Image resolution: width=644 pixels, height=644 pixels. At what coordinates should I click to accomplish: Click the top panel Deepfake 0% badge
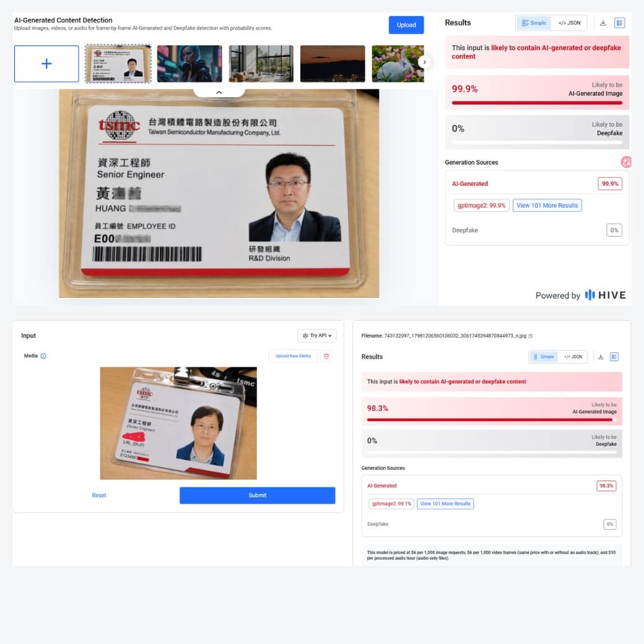point(614,230)
